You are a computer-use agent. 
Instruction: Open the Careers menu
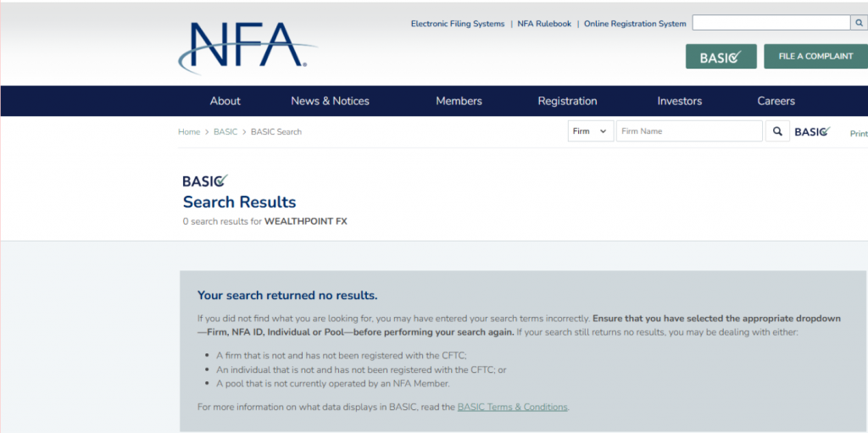(x=776, y=101)
